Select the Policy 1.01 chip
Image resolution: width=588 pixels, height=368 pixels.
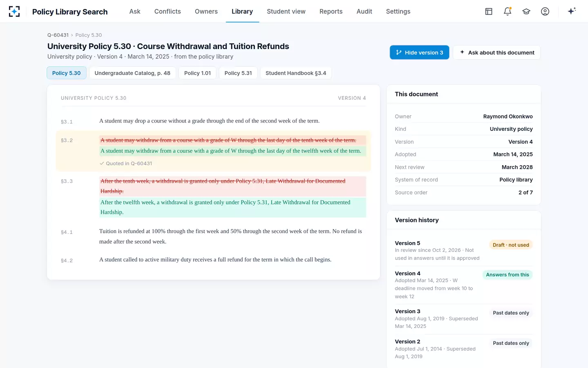(x=197, y=73)
